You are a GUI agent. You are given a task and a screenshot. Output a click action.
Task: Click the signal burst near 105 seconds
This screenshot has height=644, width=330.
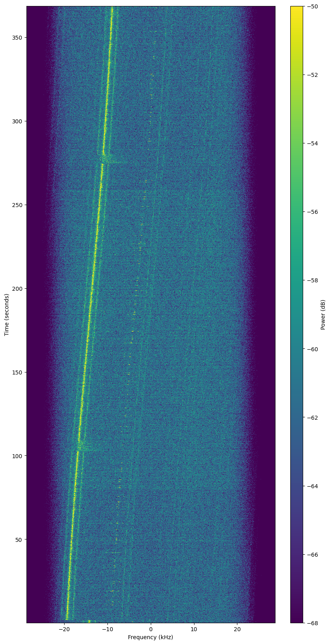(x=83, y=447)
